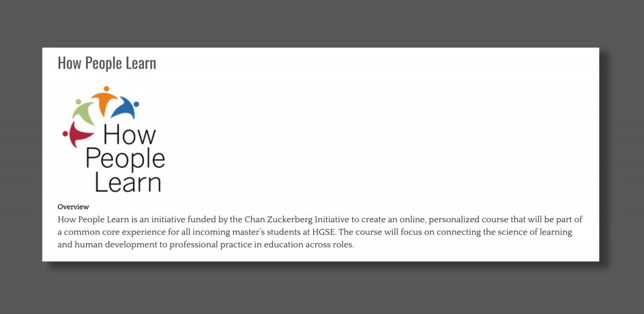Viewport: 644px width, 314px height.
Task: Click the green figure in the logo
Action: coord(84,111)
